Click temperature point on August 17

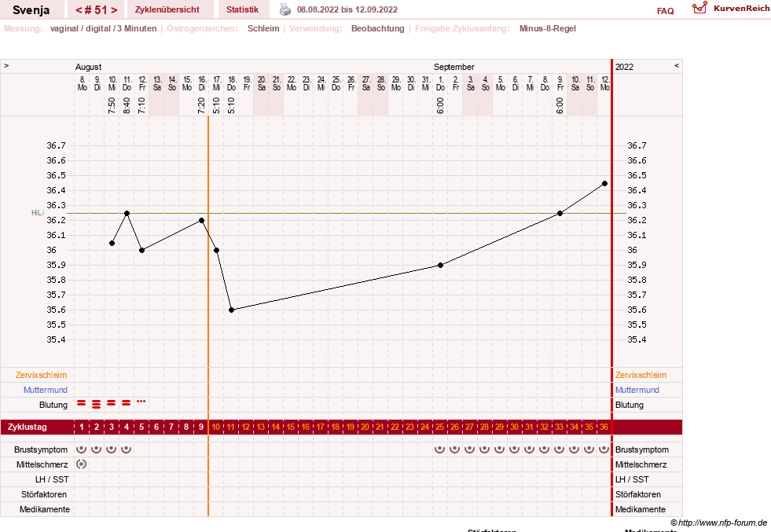click(x=216, y=250)
